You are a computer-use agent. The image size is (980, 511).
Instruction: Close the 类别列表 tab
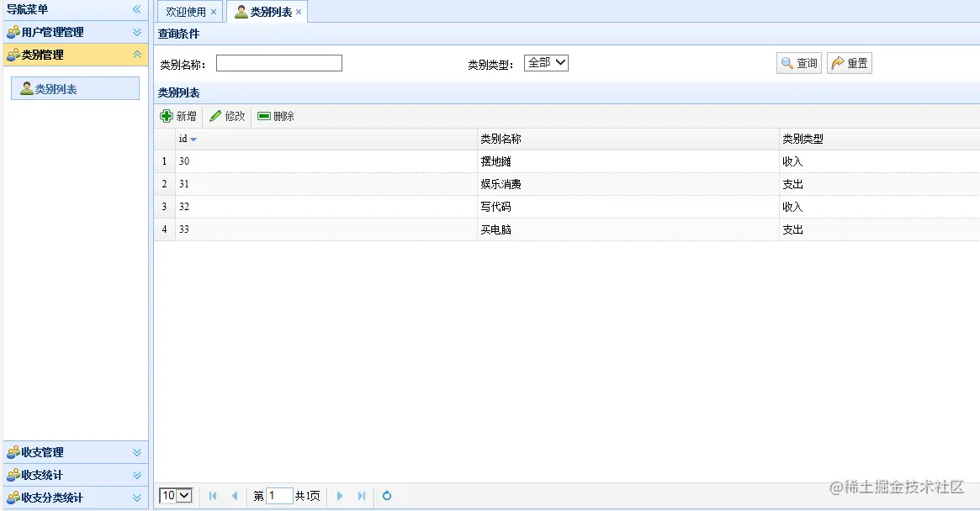(x=299, y=12)
